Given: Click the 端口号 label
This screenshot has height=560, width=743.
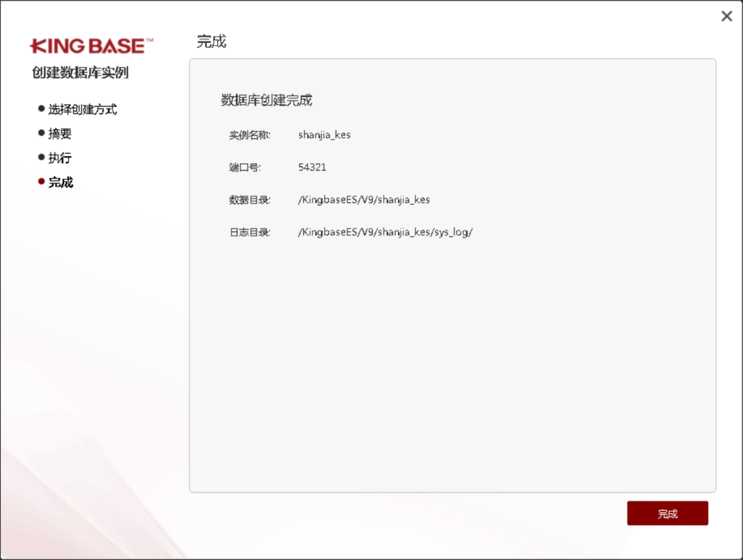Looking at the screenshot, I should [244, 167].
